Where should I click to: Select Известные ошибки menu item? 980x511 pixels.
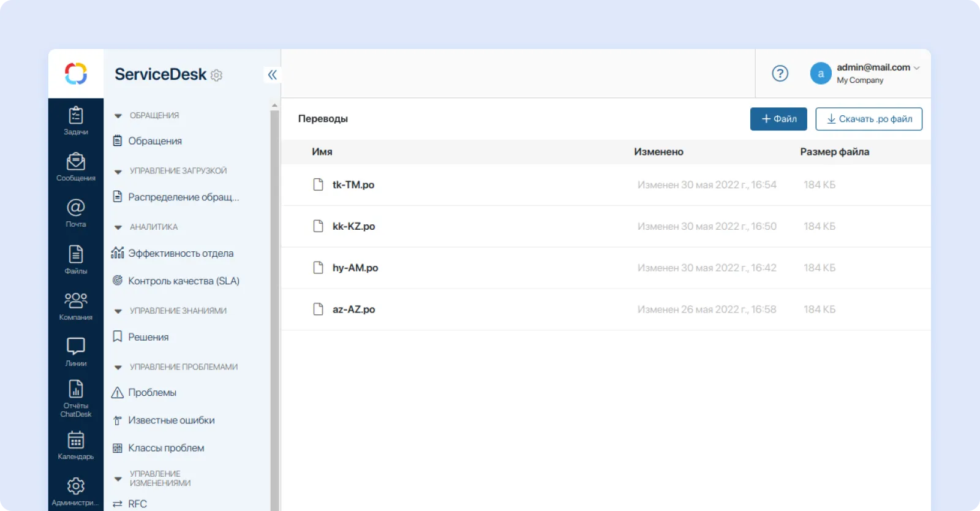[171, 420]
